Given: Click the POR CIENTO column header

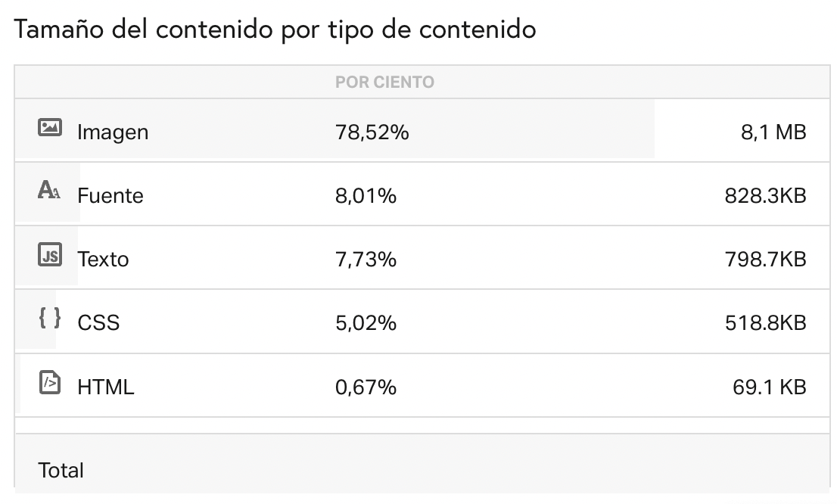Looking at the screenshot, I should 385,82.
